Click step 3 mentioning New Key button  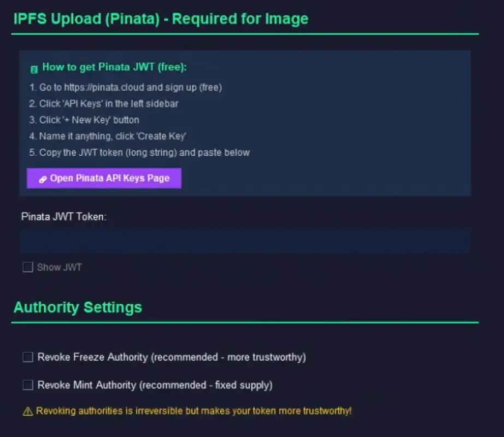coord(89,120)
